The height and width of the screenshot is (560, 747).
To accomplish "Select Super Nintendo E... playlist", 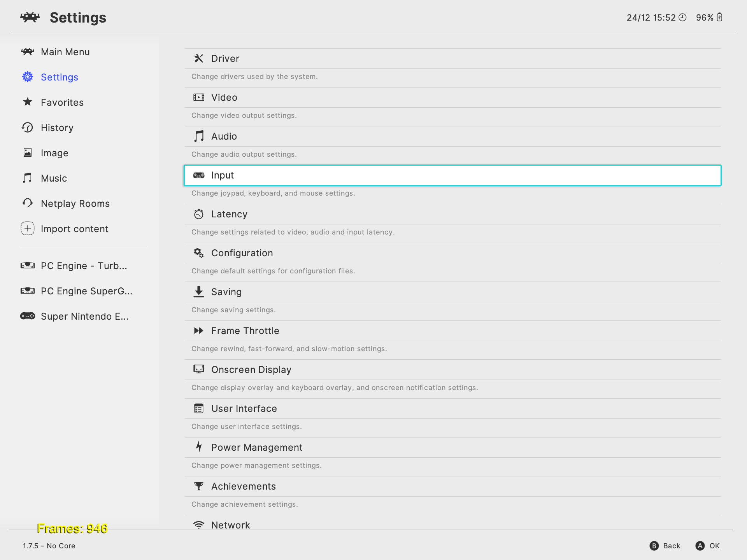I will [x=85, y=317].
